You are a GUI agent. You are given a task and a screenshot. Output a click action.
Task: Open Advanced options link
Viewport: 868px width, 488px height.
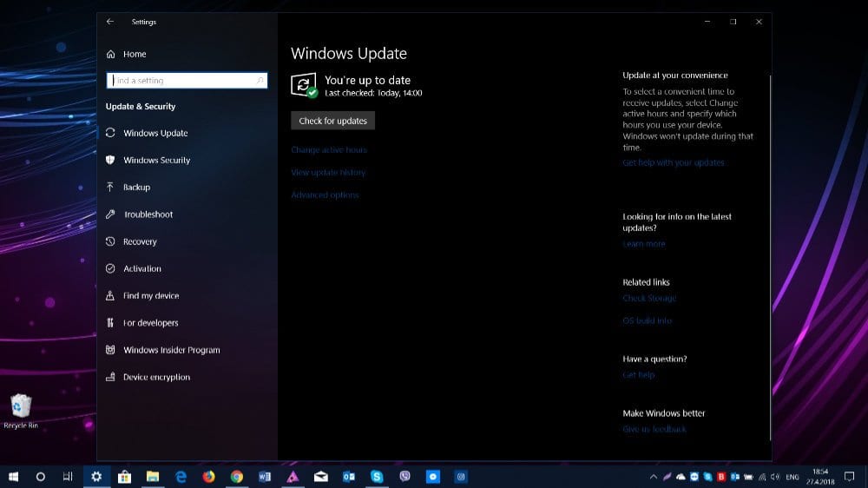click(325, 195)
